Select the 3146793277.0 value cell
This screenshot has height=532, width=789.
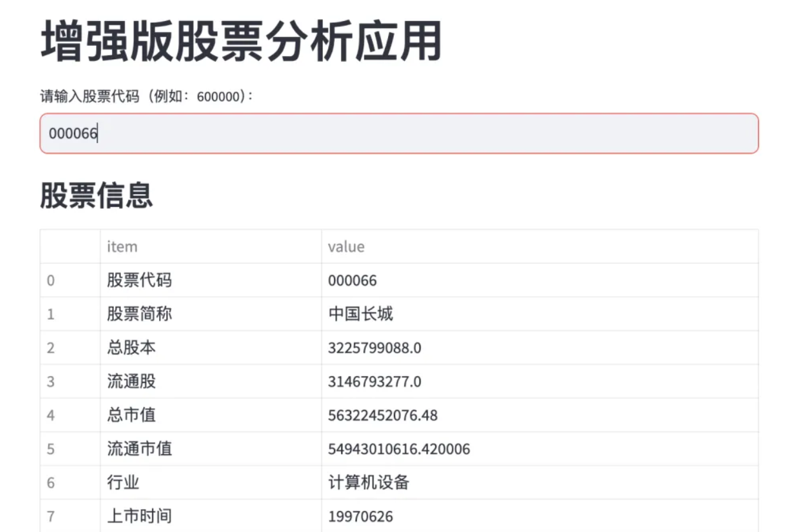click(x=540, y=381)
